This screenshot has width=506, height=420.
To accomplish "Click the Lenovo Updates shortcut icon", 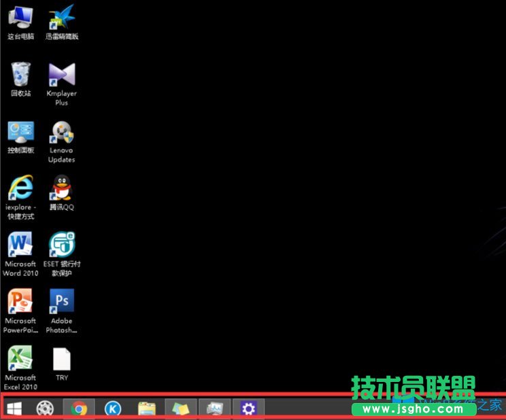I will 62,132.
